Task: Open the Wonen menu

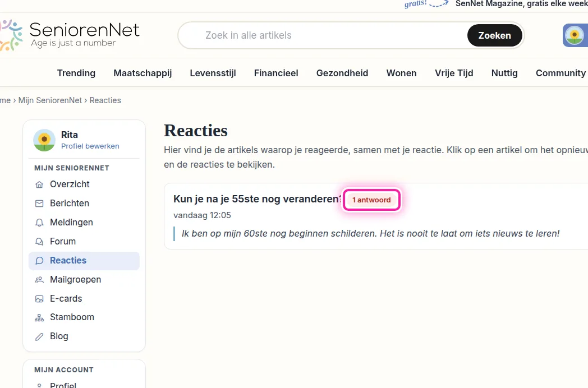Action: (401, 73)
